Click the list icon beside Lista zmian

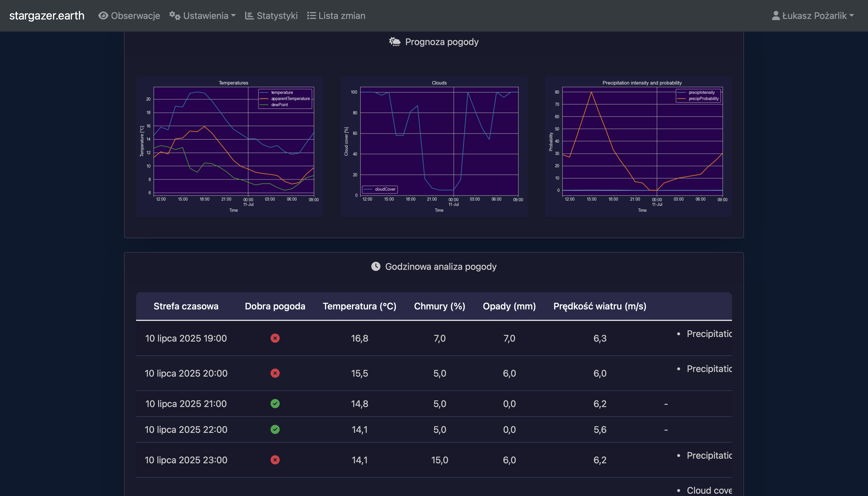311,16
